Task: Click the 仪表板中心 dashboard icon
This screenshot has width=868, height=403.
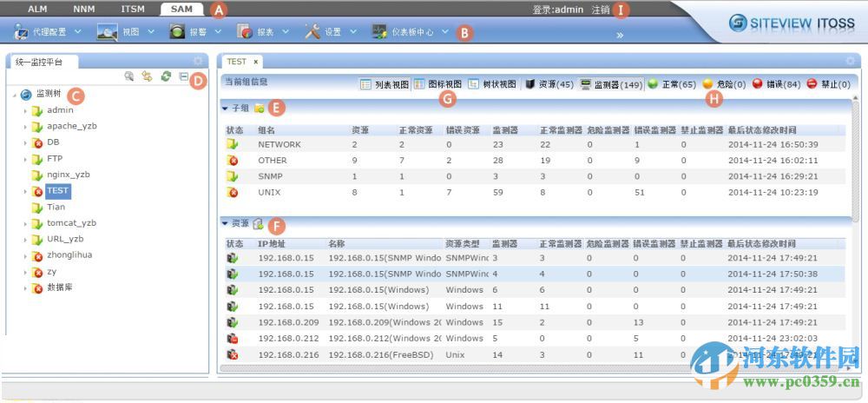Action: pos(379,32)
